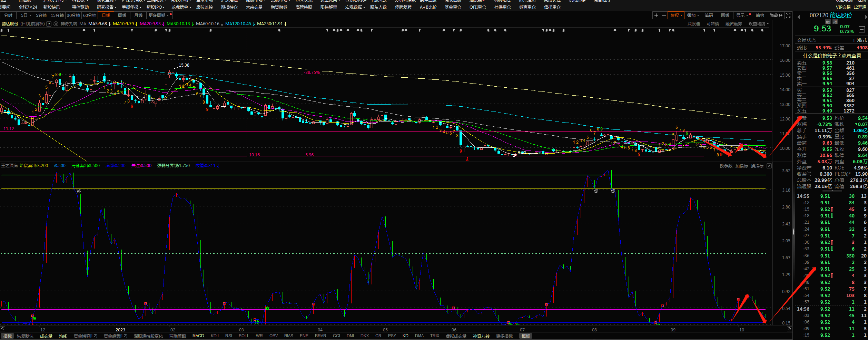This screenshot has width=868, height=340.
Task: Open the 设置均线 dropdown
Action: 758,24
